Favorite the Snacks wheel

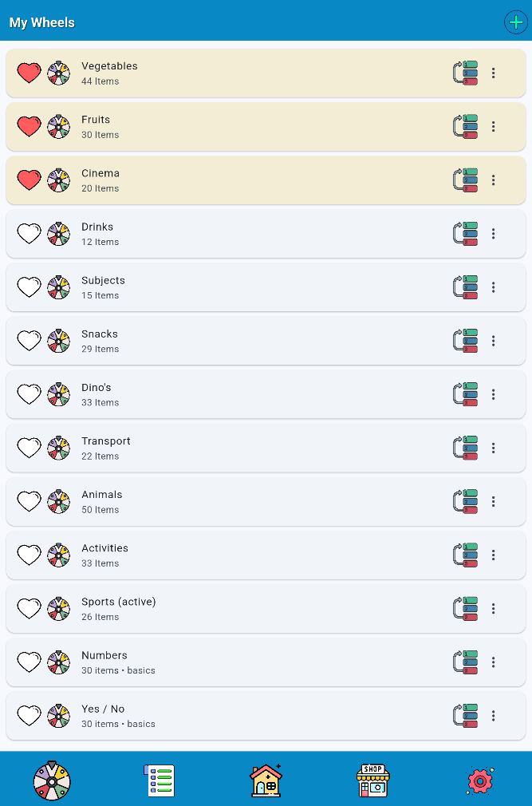tap(29, 340)
